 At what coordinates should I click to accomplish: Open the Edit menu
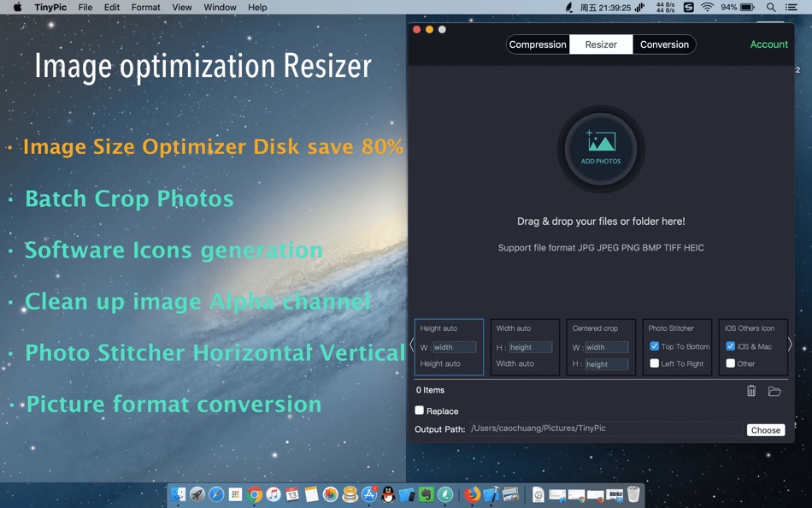(112, 7)
